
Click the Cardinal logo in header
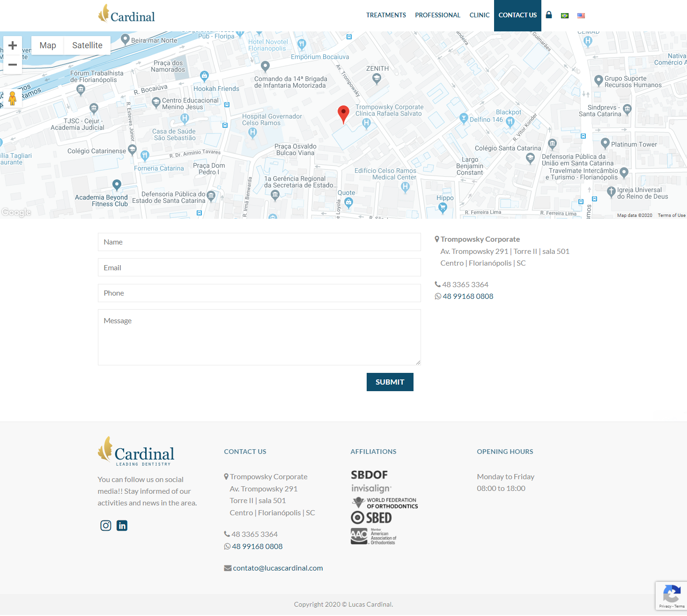(126, 15)
